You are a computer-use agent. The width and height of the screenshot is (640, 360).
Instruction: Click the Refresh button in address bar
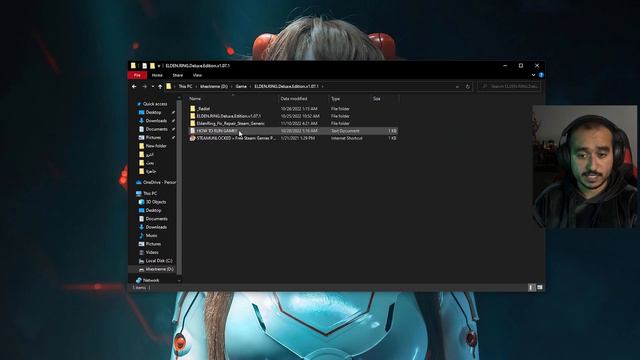tap(468, 87)
